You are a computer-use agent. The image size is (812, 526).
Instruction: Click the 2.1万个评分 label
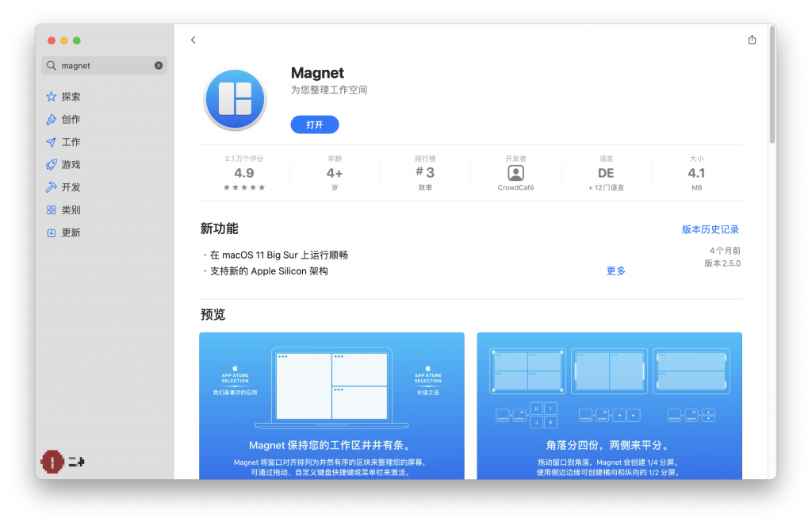point(244,159)
